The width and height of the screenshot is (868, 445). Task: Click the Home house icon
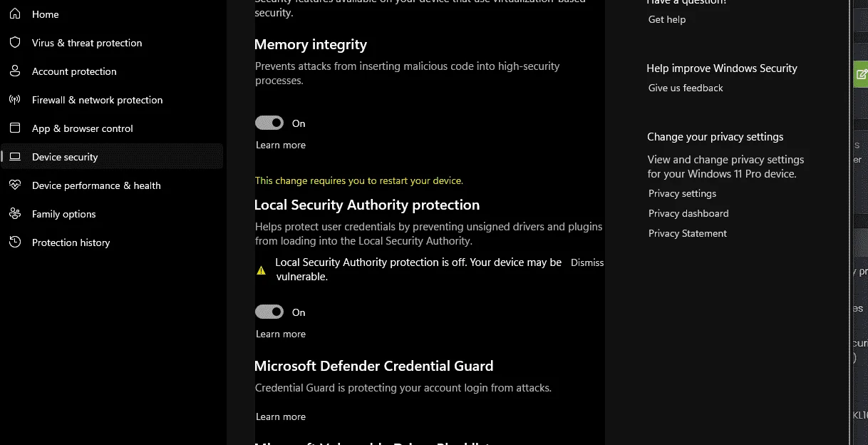(15, 14)
